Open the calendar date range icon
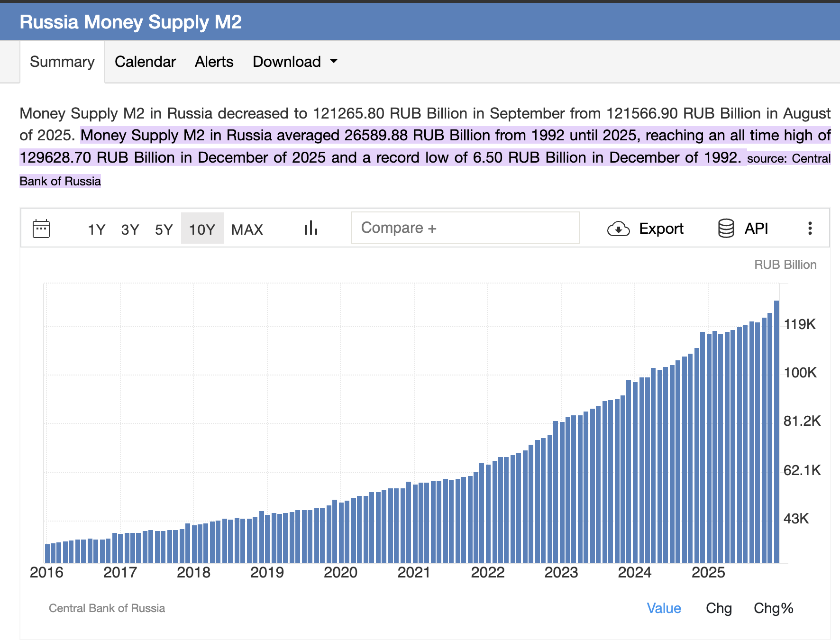The width and height of the screenshot is (840, 641). [41, 229]
